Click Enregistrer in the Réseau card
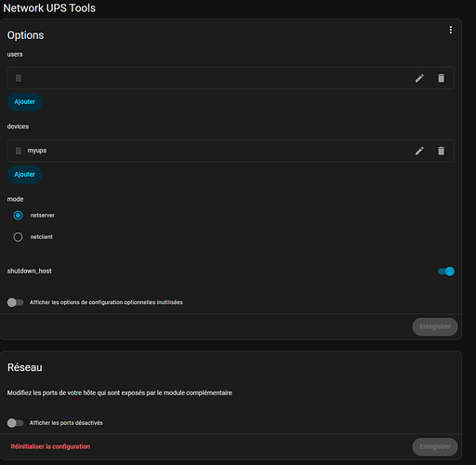476x465 pixels. tap(435, 446)
